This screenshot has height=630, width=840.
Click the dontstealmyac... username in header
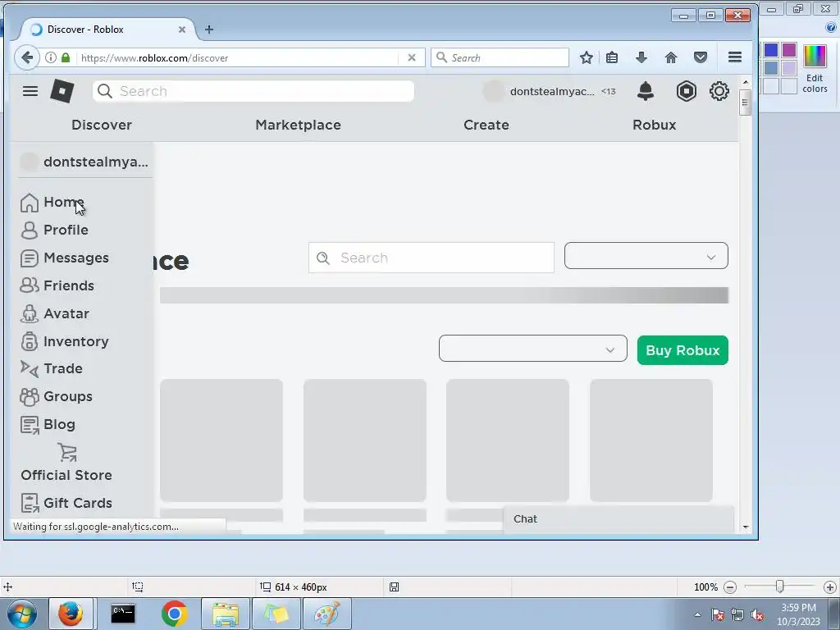552,92
